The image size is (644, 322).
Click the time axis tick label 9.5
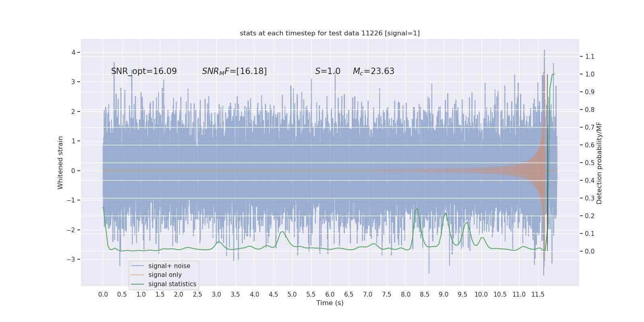[x=462, y=294]
